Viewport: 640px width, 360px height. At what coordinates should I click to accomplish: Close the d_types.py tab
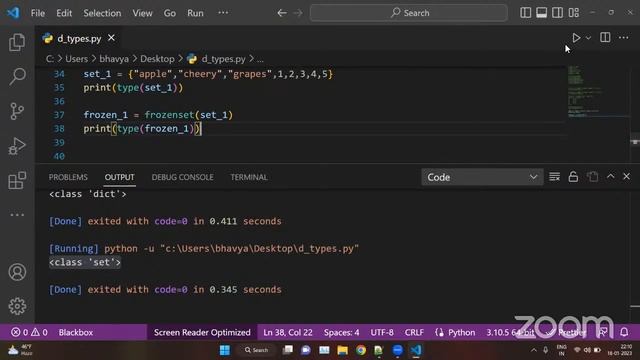(x=111, y=38)
